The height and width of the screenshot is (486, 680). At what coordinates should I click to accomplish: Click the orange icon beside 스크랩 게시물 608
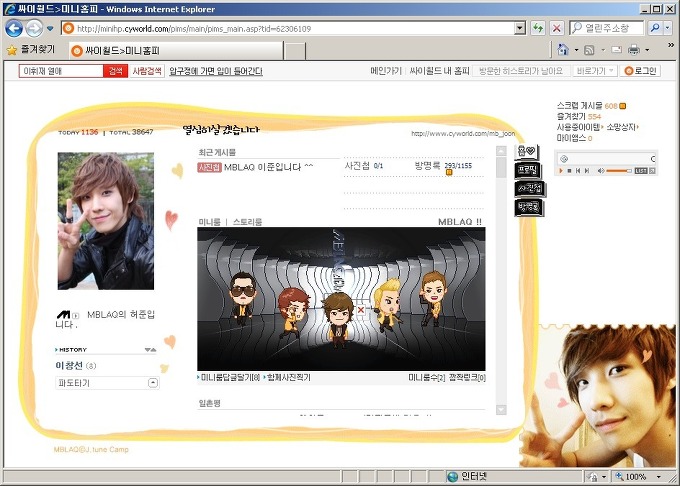[x=622, y=106]
